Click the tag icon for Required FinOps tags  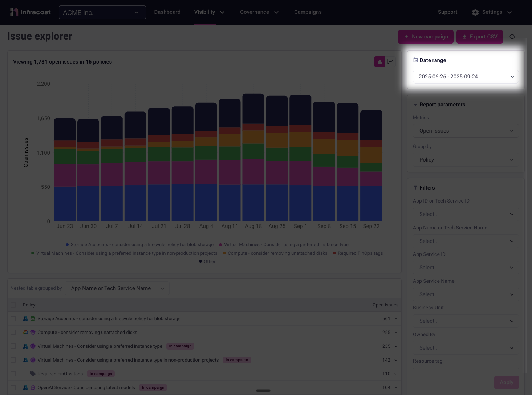[x=33, y=374]
